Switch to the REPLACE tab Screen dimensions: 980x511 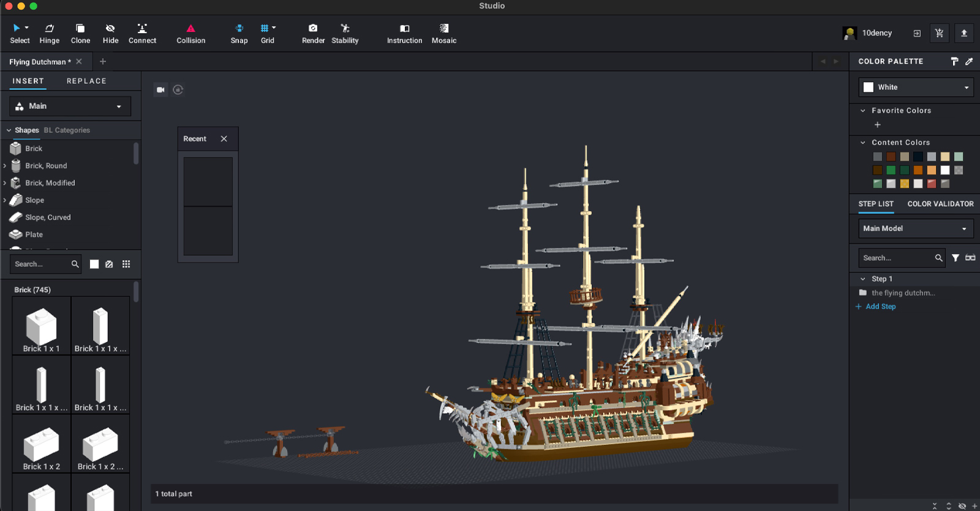point(86,81)
